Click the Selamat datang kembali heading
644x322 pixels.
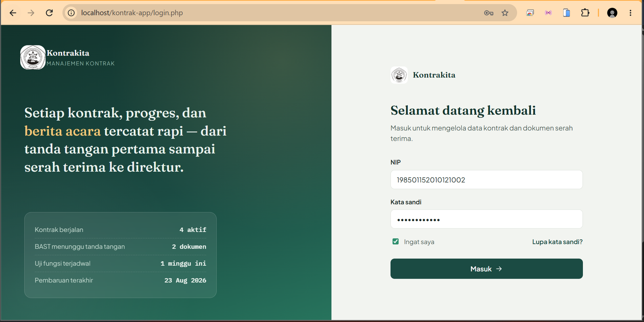(x=463, y=110)
